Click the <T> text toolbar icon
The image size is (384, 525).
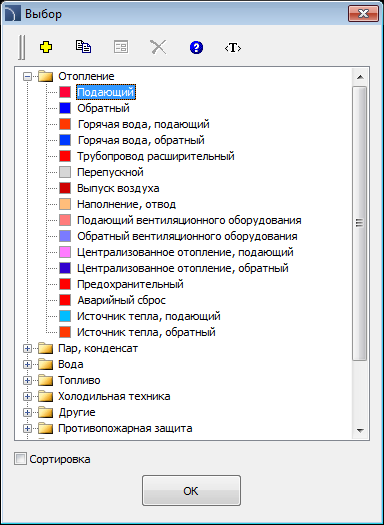tap(233, 48)
